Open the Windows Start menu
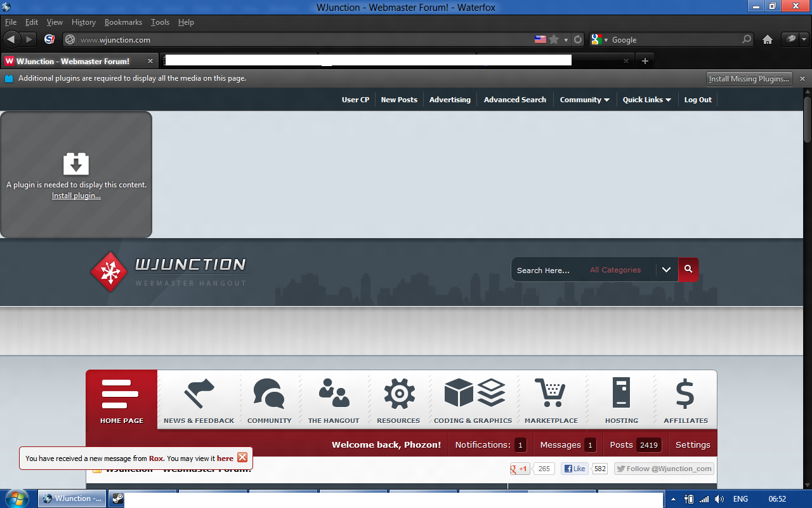This screenshot has height=508, width=812. tap(18, 498)
